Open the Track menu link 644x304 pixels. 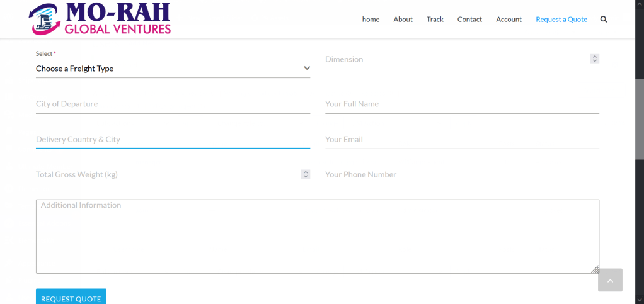(x=435, y=20)
